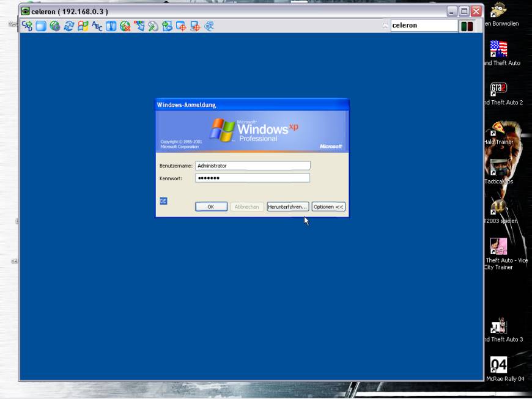Click the VNC viewer icon in title bar
Screen dimensions: 532x399
pyautogui.click(x=26, y=11)
